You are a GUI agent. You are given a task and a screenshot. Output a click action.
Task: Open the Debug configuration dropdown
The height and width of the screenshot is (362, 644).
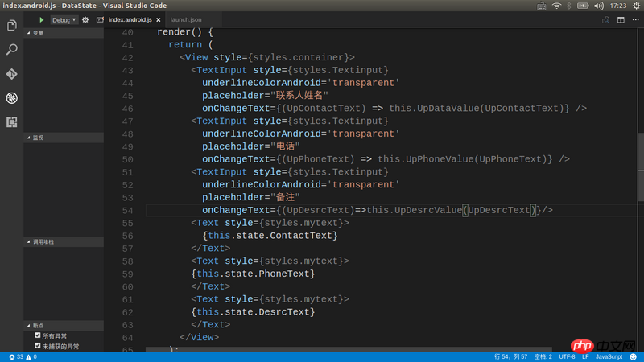click(x=64, y=19)
